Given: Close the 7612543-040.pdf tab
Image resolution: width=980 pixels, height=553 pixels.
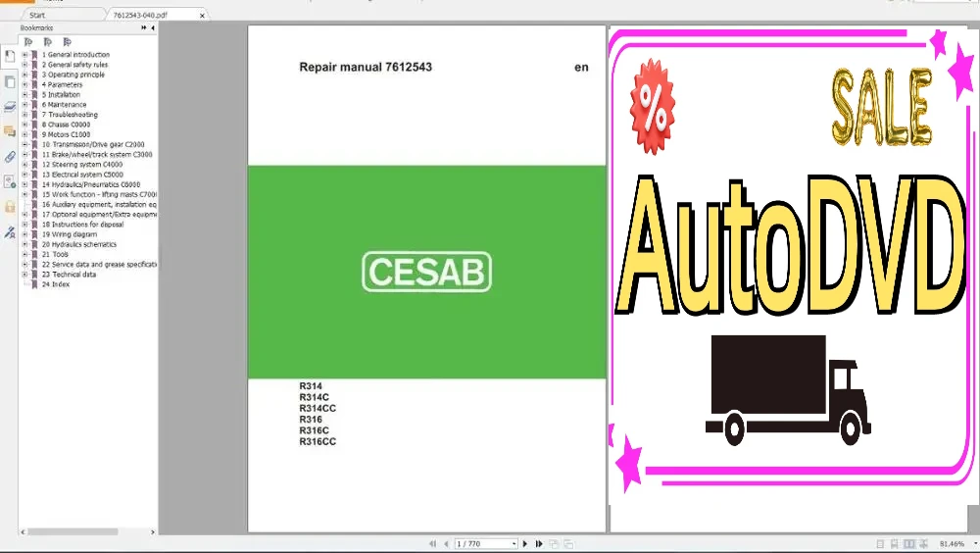Looking at the screenshot, I should point(202,15).
